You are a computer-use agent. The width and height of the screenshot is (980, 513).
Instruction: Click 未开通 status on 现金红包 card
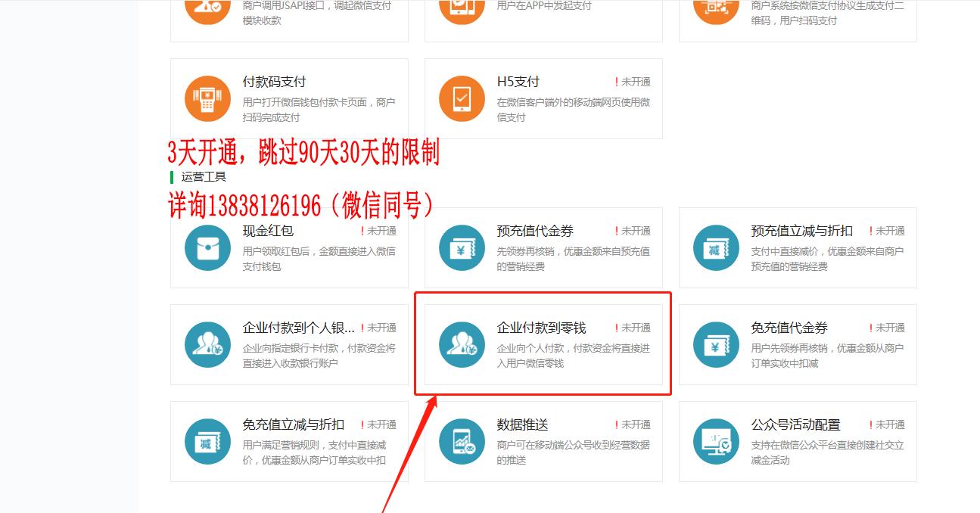pyautogui.click(x=378, y=231)
